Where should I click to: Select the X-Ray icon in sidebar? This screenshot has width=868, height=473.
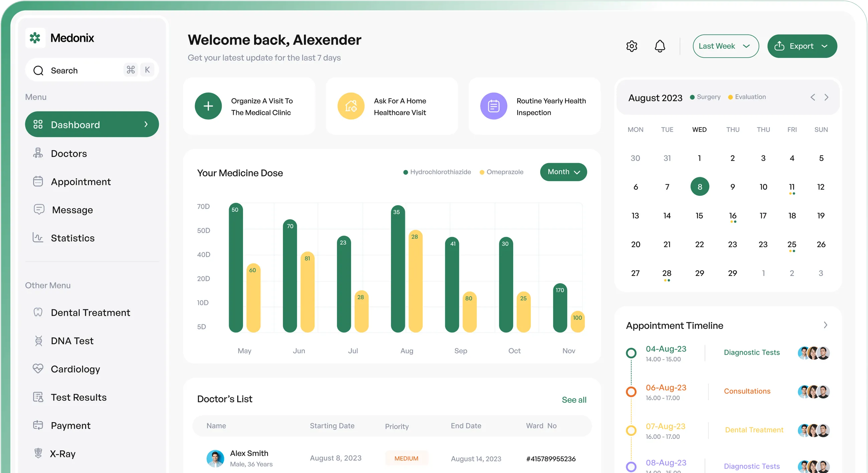click(38, 453)
